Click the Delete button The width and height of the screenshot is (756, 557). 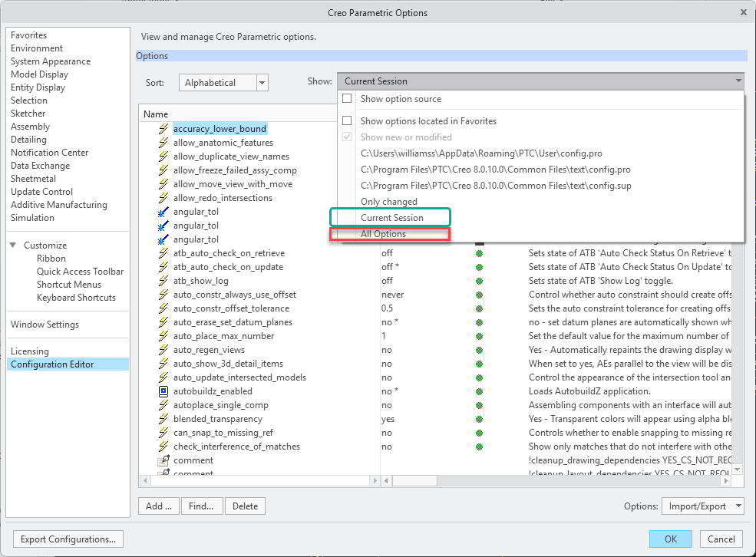pyautogui.click(x=245, y=506)
